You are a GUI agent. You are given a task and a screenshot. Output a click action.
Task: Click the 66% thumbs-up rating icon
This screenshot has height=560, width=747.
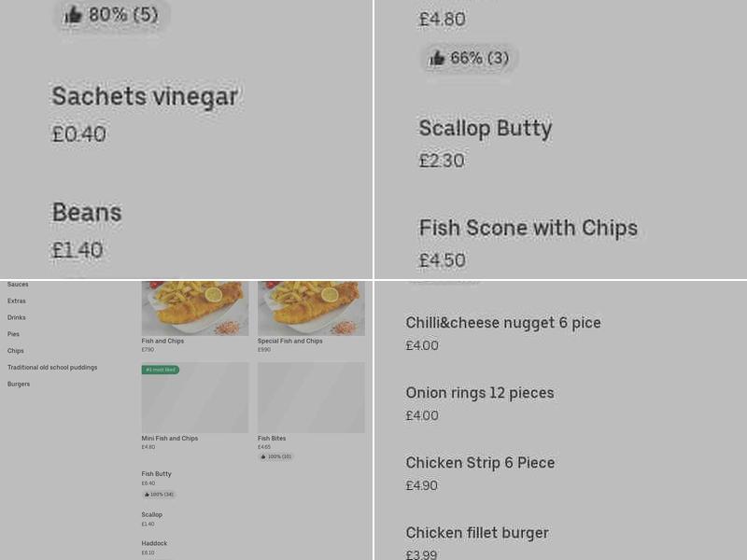(469, 58)
